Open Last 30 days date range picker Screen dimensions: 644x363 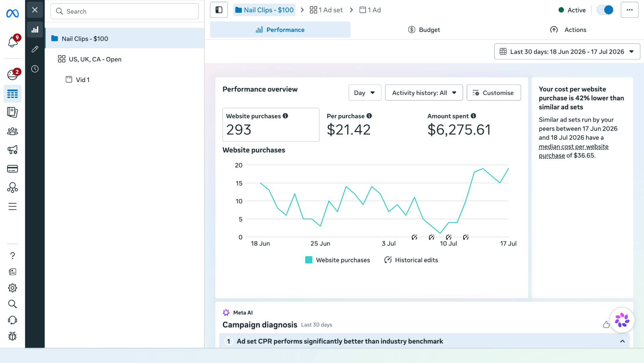567,52
